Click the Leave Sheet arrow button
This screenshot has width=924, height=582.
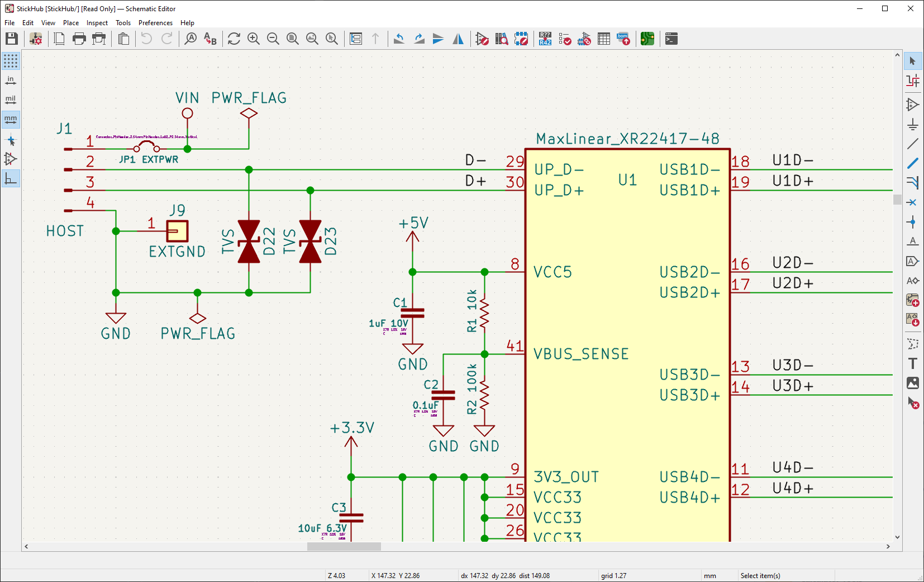377,39
